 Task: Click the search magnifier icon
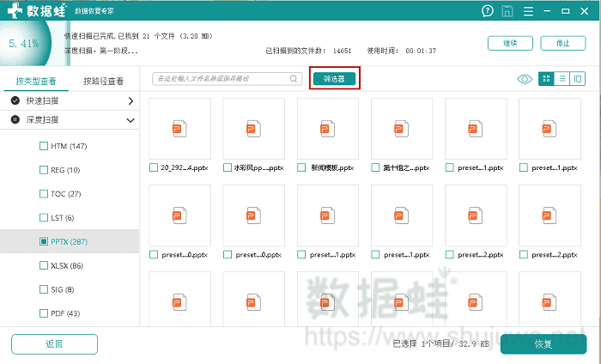click(294, 78)
